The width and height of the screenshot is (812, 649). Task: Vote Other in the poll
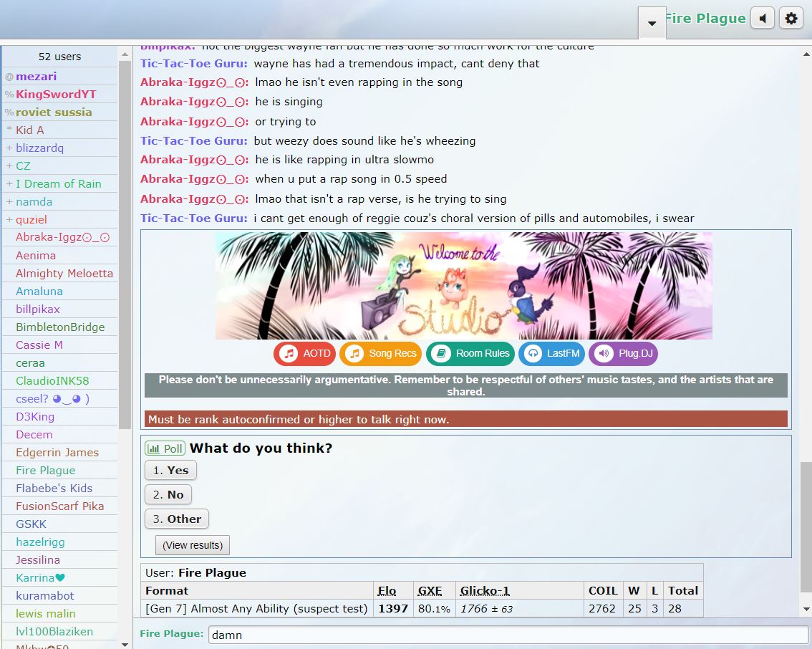(177, 519)
